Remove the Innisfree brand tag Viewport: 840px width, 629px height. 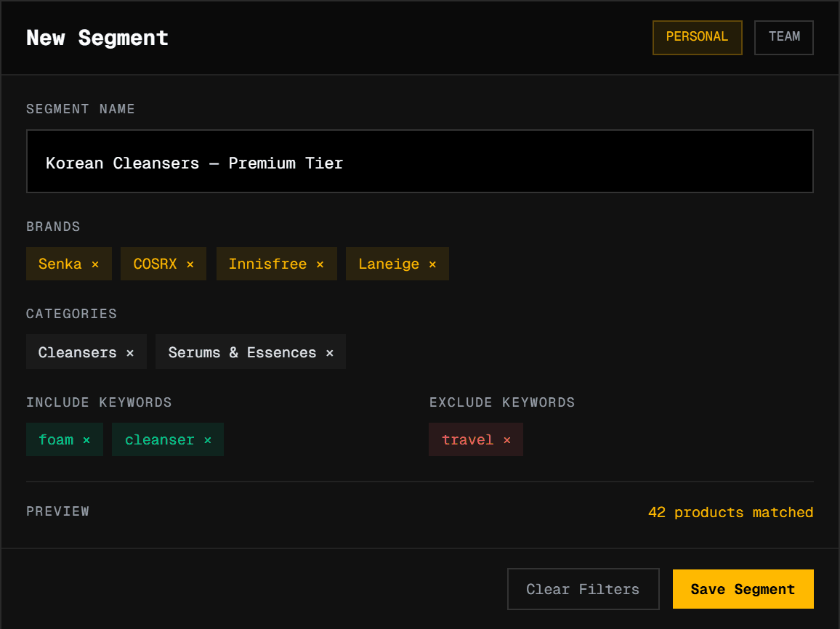coord(320,264)
